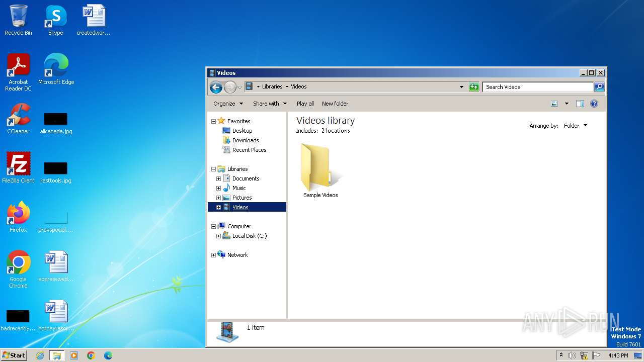Viewport: 644px width, 362px height.
Task: Click into the Search Videos field
Action: (x=538, y=87)
